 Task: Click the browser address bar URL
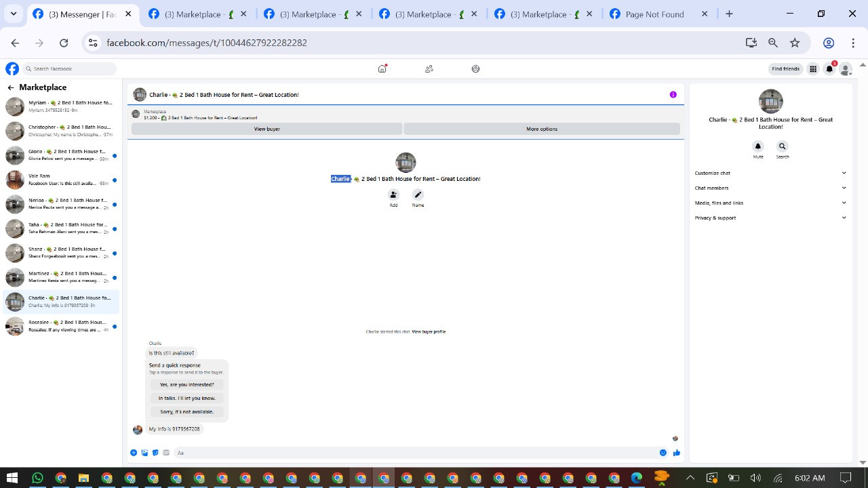coord(207,43)
